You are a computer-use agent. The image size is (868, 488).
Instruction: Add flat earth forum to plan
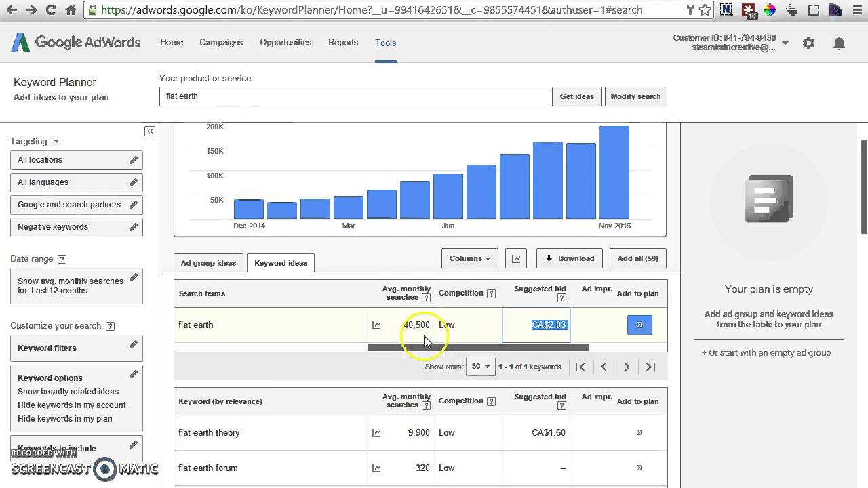click(x=639, y=468)
